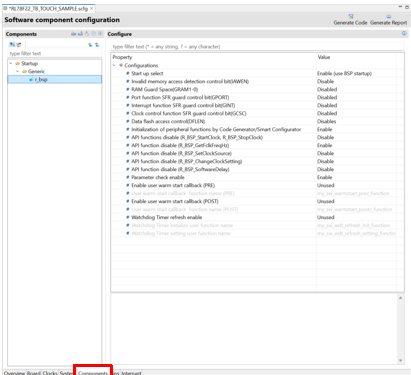This screenshot has width=411, height=375.
Task: Click the second view-mode icon under Components
Action: point(19,44)
